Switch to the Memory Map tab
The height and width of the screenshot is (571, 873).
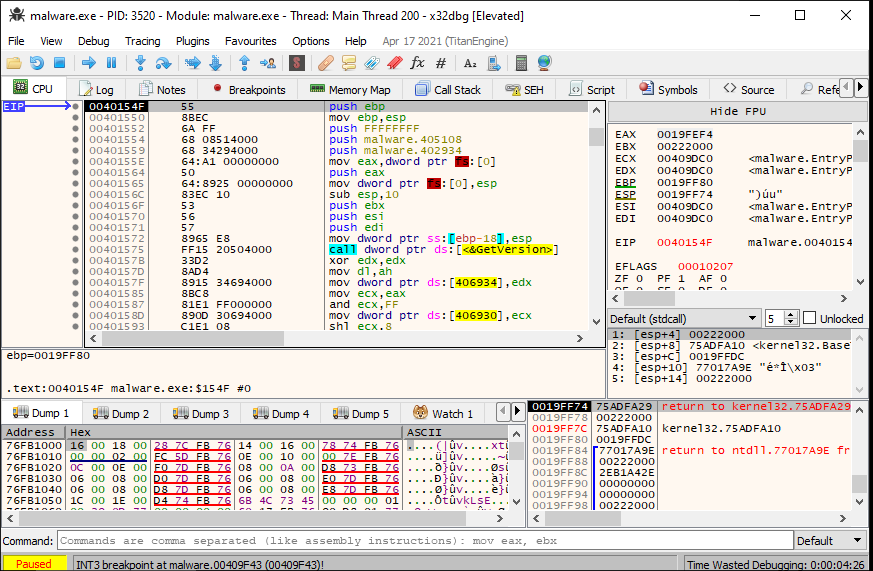point(350,90)
